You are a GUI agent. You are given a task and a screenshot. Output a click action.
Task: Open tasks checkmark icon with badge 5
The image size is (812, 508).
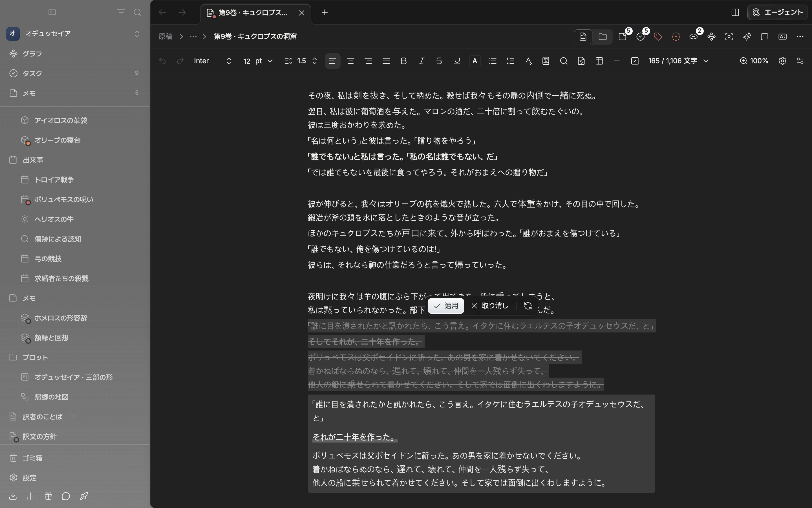tap(641, 37)
